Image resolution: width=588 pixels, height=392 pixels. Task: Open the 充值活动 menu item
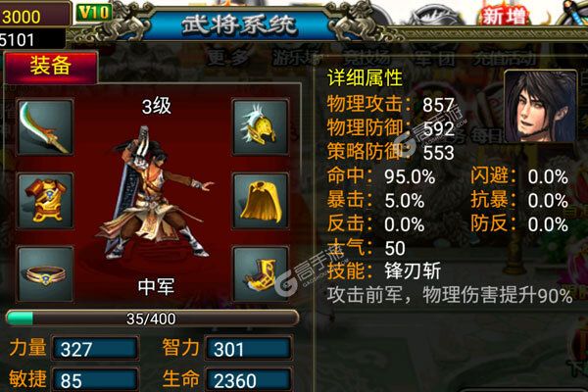click(505, 58)
